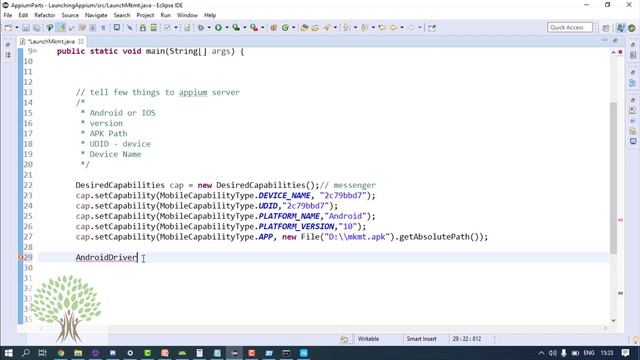
Task: Open the Project menu
Action: click(145, 15)
